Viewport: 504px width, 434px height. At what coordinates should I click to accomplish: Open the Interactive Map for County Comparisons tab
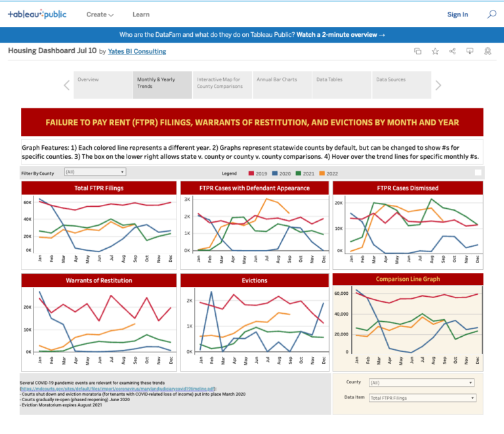click(222, 85)
